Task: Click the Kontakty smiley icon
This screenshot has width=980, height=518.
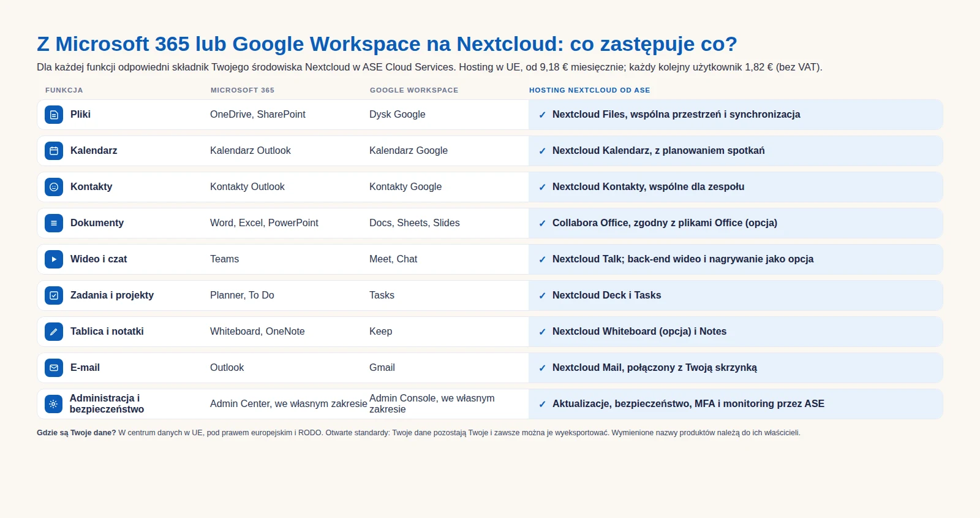Action: point(54,187)
